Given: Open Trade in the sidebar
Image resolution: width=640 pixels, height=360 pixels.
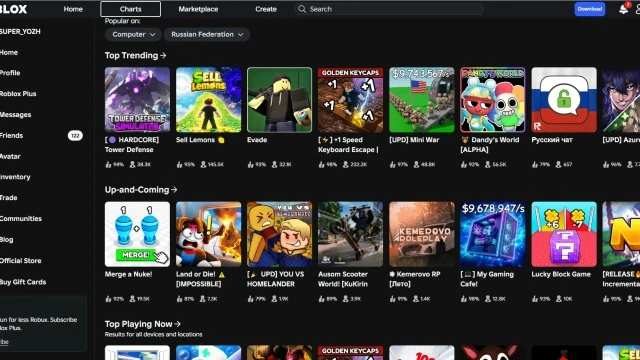Looking at the screenshot, I should point(9,198).
